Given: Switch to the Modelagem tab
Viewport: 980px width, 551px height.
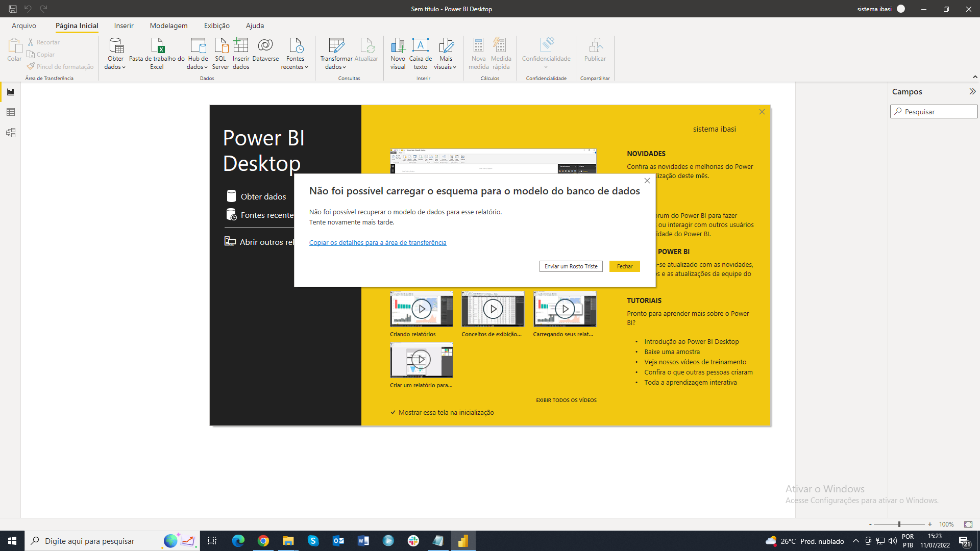Looking at the screenshot, I should click(168, 26).
